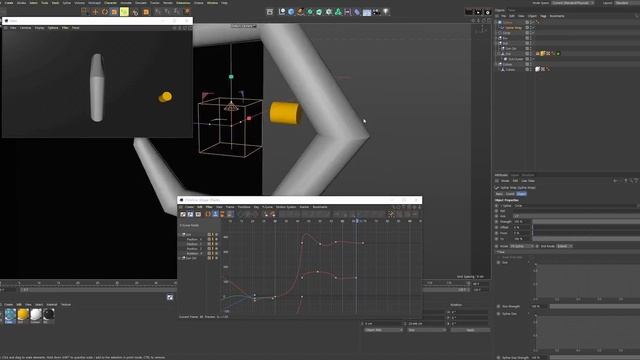Toggle the Position X track icons in Timeline
640x360 pixels.
[x=213, y=239]
